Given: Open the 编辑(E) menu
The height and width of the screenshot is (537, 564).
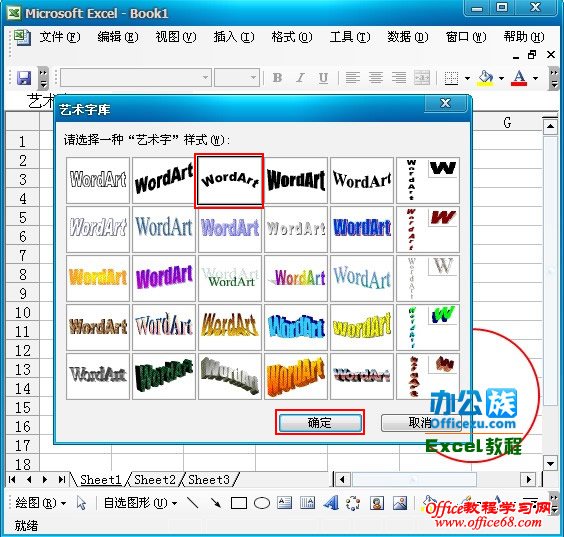Looking at the screenshot, I should click(x=118, y=37).
